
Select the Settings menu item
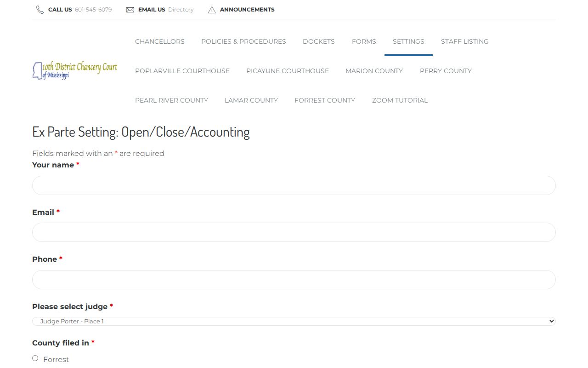(x=408, y=41)
